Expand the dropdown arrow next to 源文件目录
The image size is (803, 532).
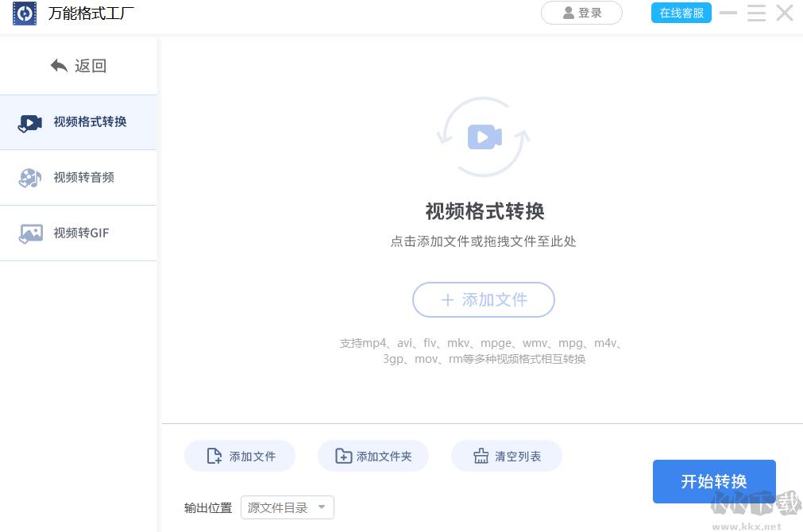[x=322, y=507]
